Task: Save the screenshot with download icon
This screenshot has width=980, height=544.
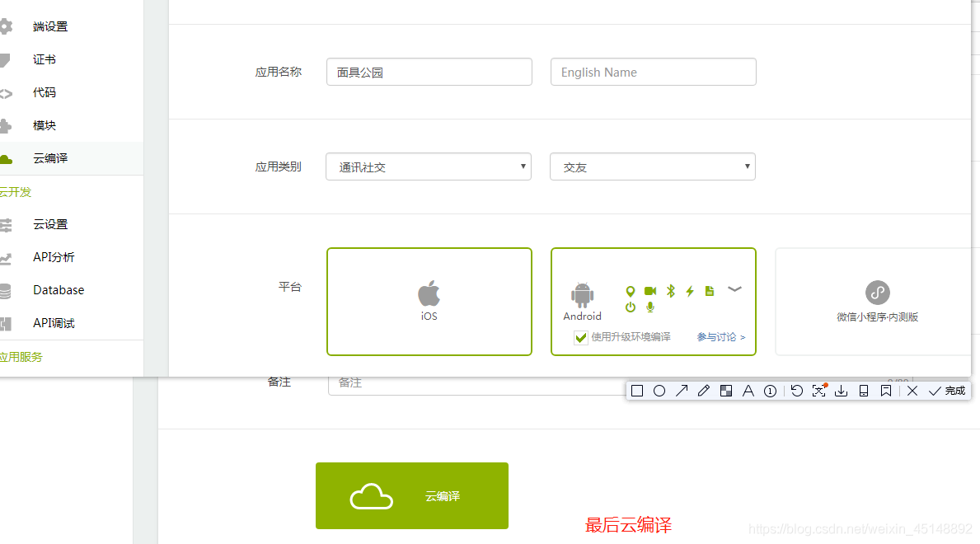Action: tap(842, 391)
